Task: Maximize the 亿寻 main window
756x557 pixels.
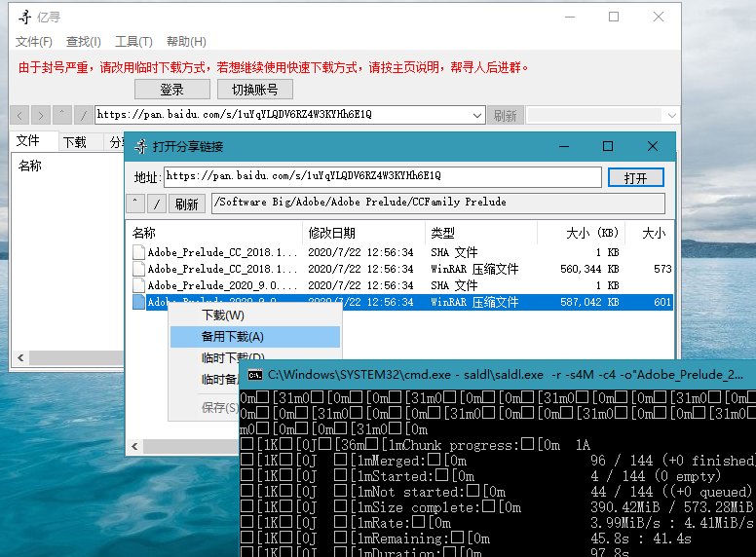Action: pyautogui.click(x=614, y=17)
